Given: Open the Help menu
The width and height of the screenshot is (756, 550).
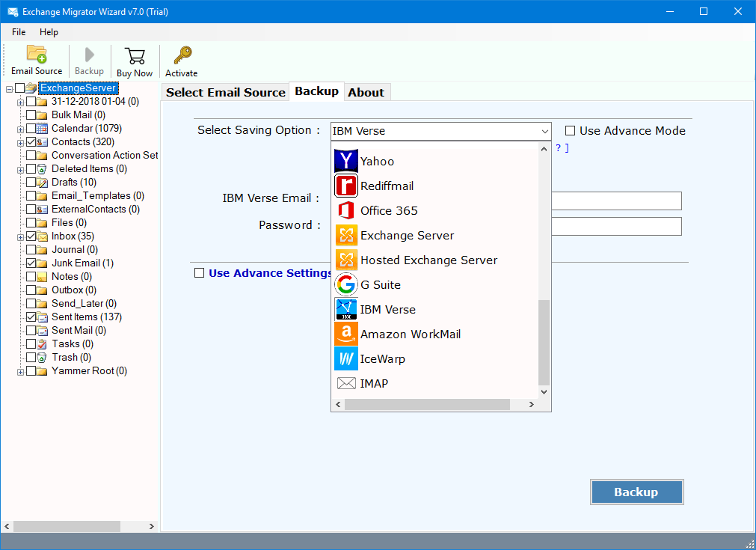Looking at the screenshot, I should point(49,32).
